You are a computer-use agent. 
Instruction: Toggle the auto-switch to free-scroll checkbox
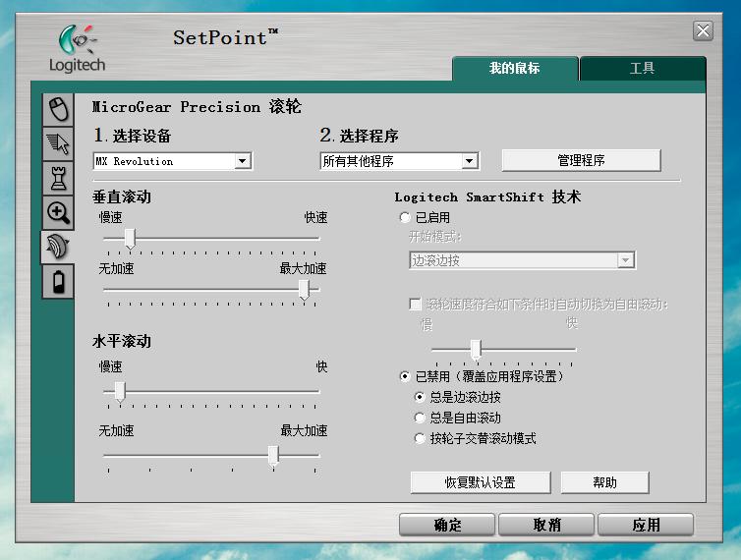(416, 304)
